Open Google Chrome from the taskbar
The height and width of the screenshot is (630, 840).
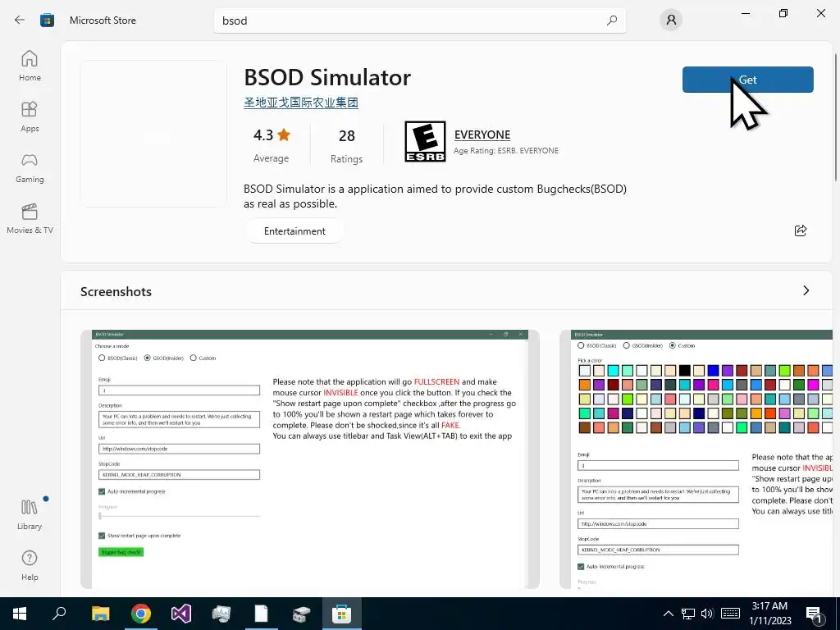click(x=141, y=614)
